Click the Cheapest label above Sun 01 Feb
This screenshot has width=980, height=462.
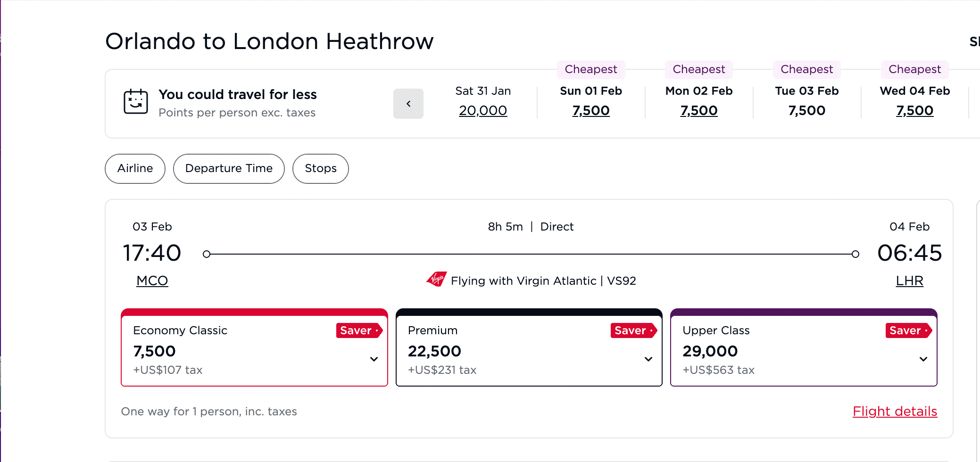(x=591, y=69)
